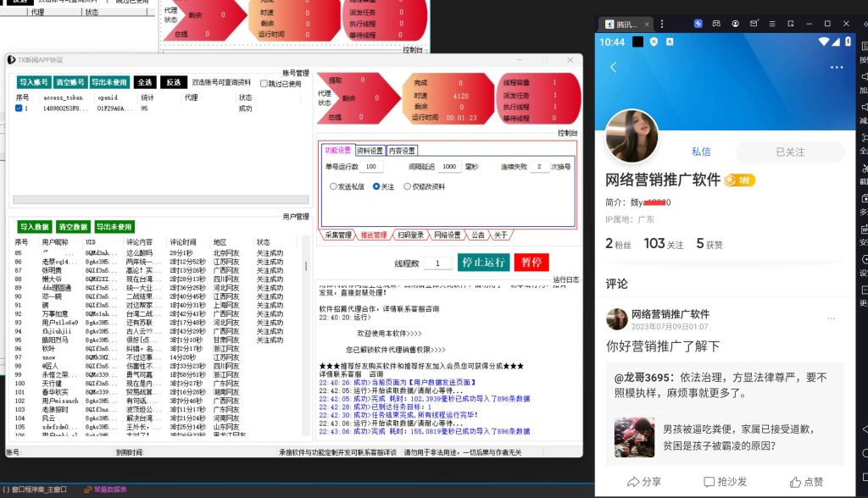Tap the back arrow on profile page

(614, 68)
